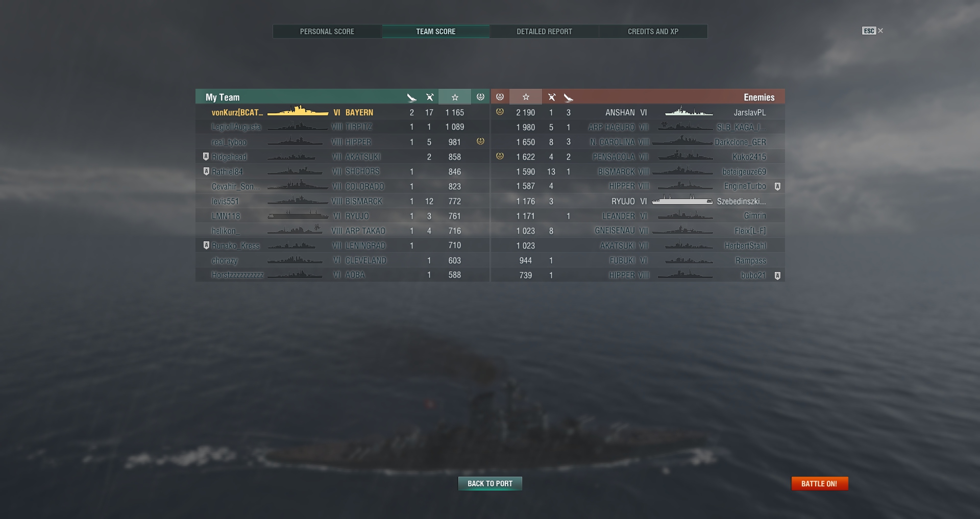
Task: Click My Team achievements medal column icon
Action: [480, 97]
